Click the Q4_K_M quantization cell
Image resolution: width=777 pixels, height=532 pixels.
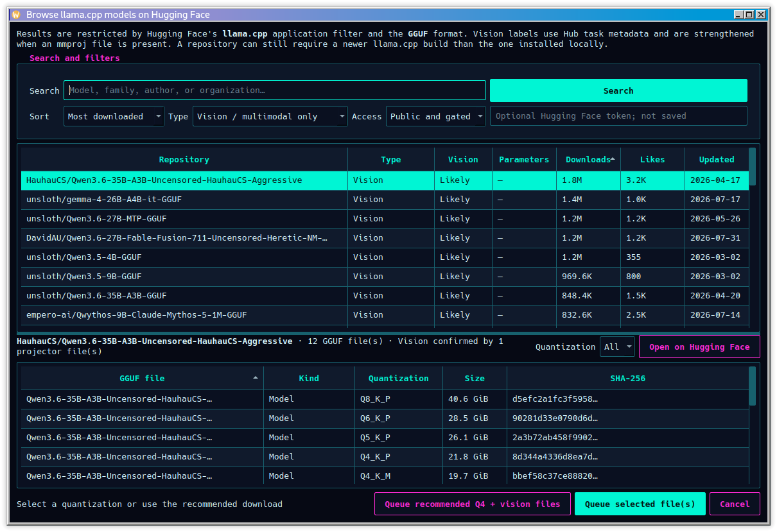coord(399,476)
